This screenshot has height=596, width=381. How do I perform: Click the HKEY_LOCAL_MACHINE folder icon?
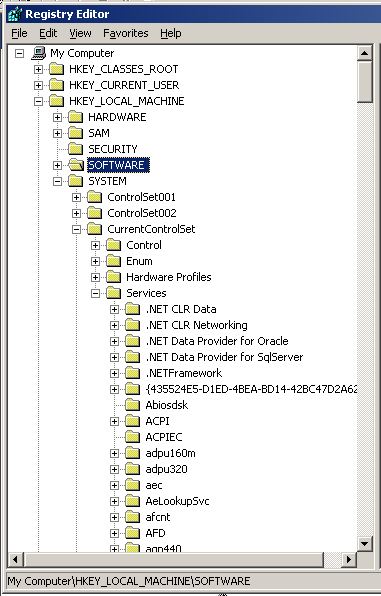[x=57, y=101]
